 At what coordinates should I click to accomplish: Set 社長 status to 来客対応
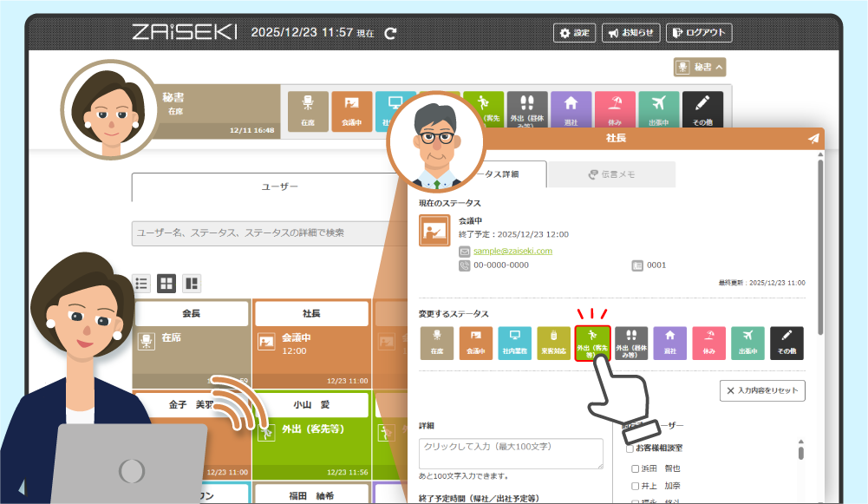554,344
